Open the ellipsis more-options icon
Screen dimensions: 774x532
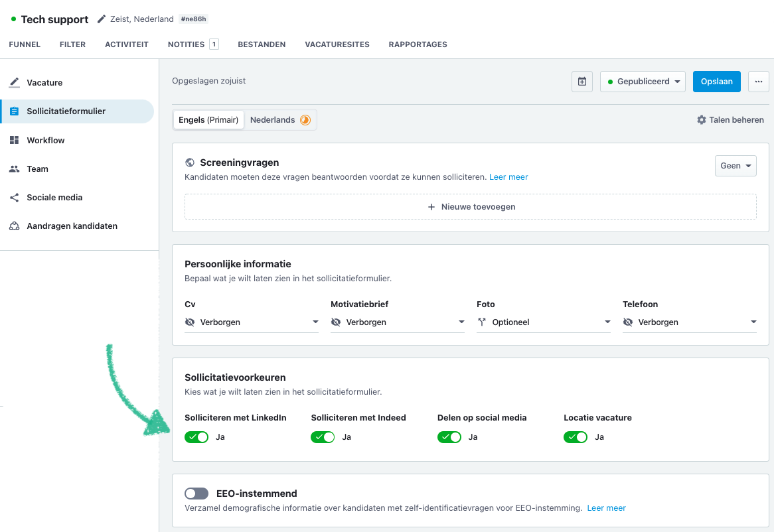tap(759, 81)
